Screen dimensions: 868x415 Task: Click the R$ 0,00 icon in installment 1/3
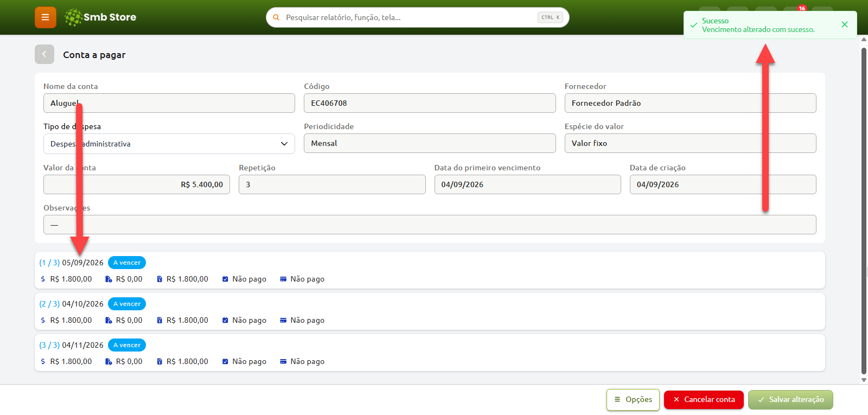108,279
